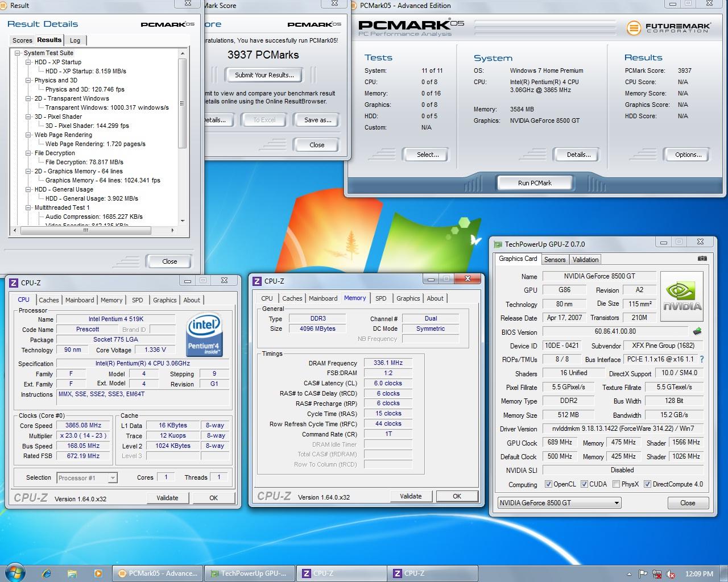
Task: Switch to the Sensors tab in GPU-Z
Action: tap(555, 260)
